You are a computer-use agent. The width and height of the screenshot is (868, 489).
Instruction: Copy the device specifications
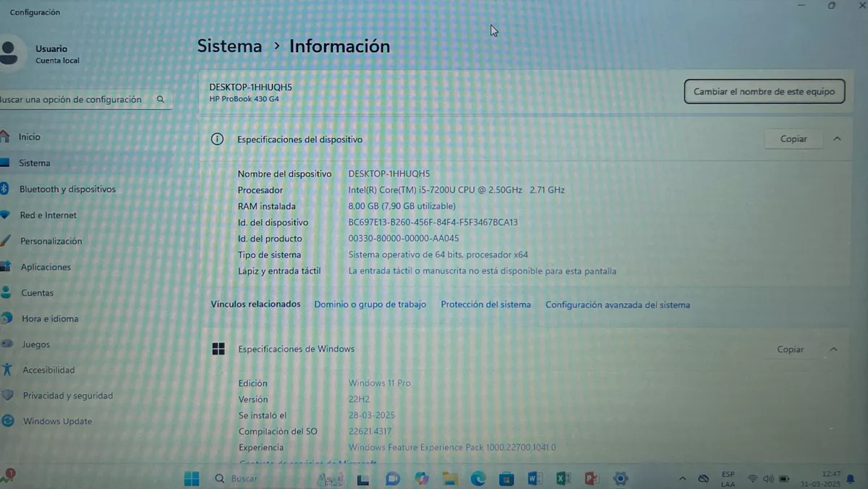(x=793, y=139)
